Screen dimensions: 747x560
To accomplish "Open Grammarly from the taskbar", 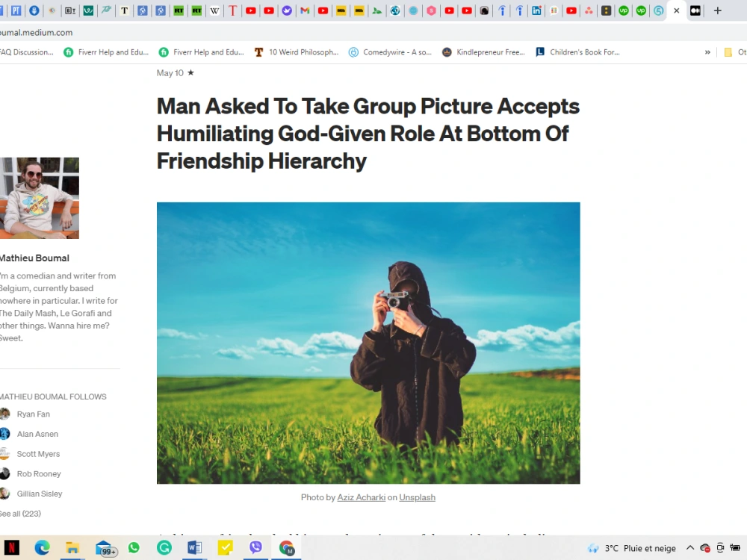I will [x=164, y=548].
